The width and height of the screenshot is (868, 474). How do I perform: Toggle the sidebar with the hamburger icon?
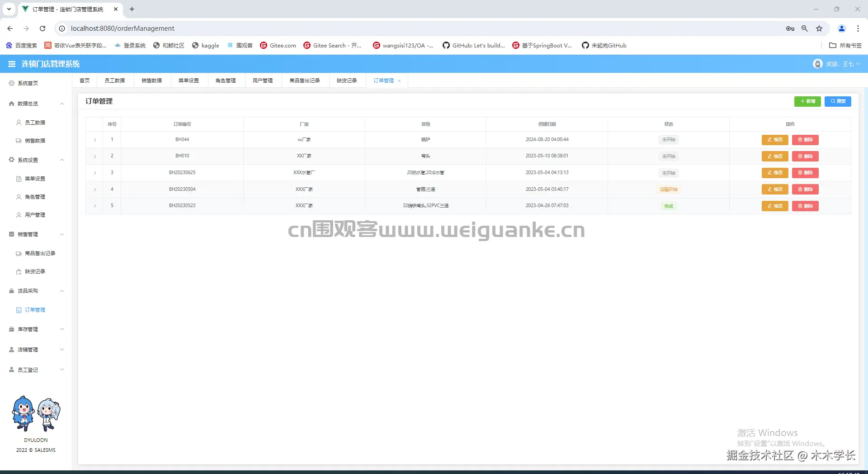click(x=12, y=64)
